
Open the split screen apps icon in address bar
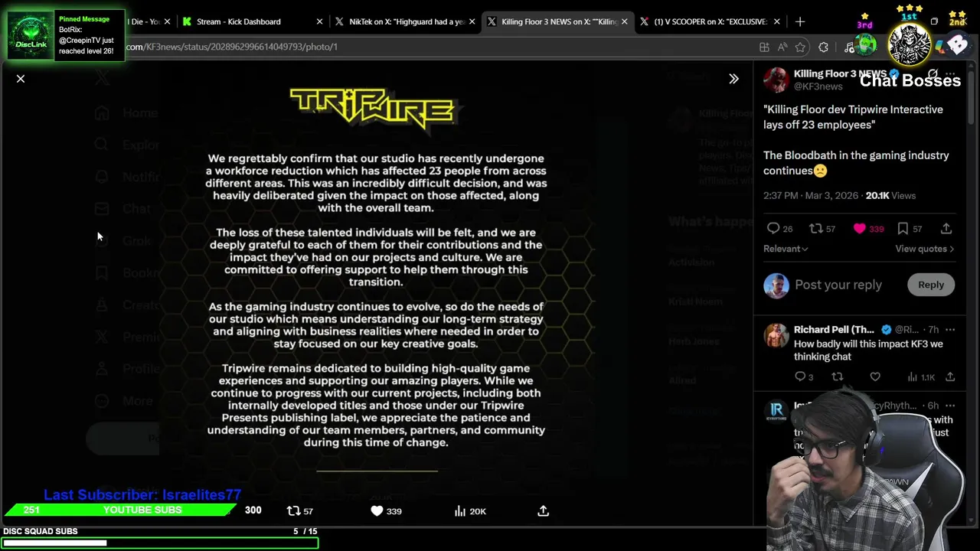[764, 47]
